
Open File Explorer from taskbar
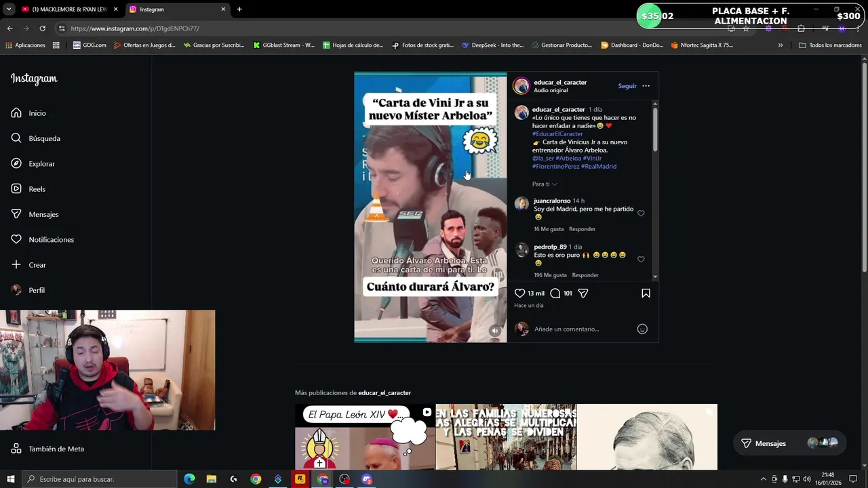tap(212, 479)
